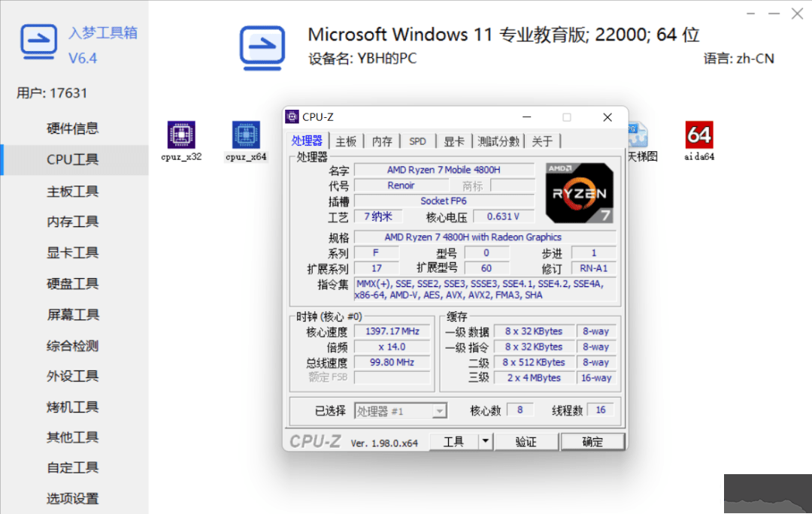Switch to the 内存 tab in CPU-Z
Screen dimensions: 812x514
coord(382,141)
